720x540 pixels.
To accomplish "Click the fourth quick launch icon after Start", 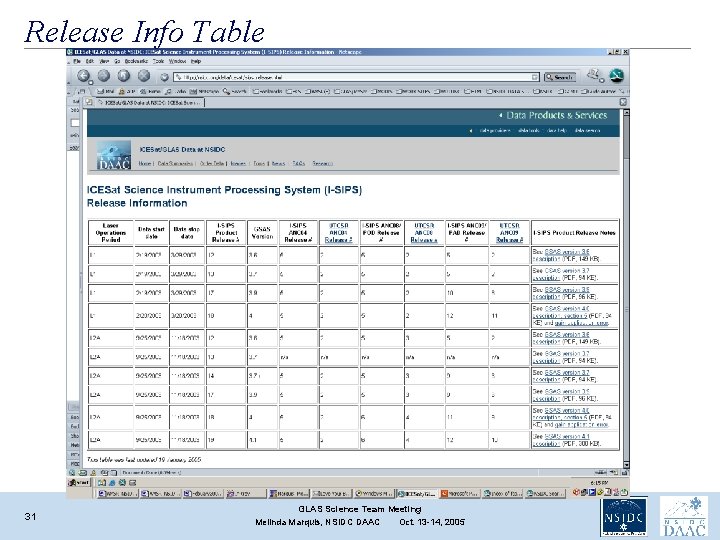I will click(133, 483).
